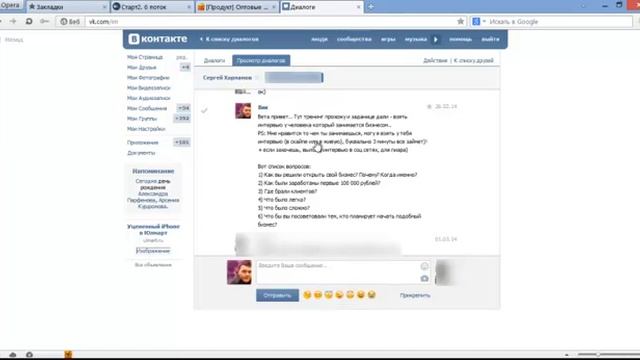This screenshot has height=360, width=640.
Task: Click the header music play button
Action: (436, 40)
